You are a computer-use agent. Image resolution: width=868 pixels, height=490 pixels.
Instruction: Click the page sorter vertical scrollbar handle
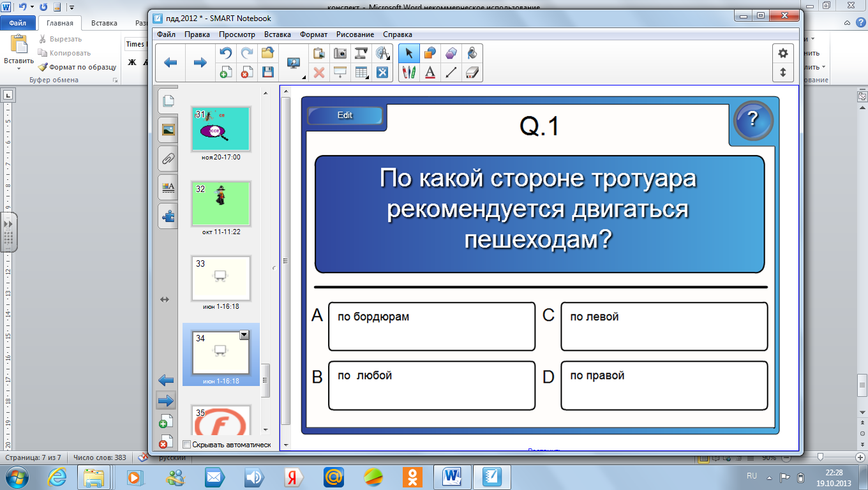[x=266, y=379]
